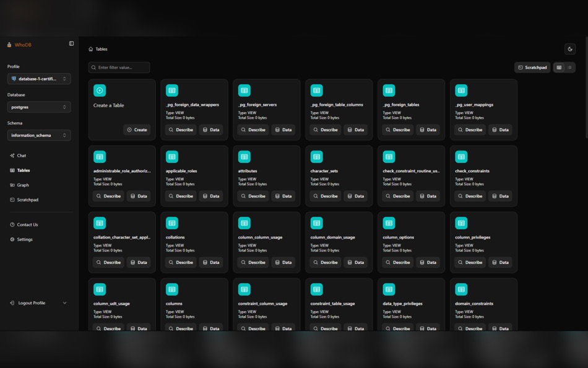Open the Database dropdown showing postgres
This screenshot has height=368, width=588.
click(39, 107)
